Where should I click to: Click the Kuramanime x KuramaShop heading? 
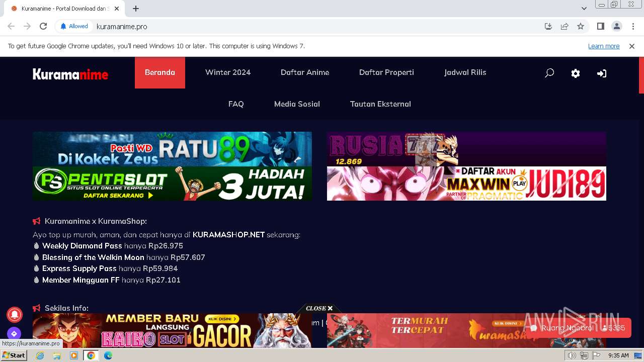click(x=96, y=221)
